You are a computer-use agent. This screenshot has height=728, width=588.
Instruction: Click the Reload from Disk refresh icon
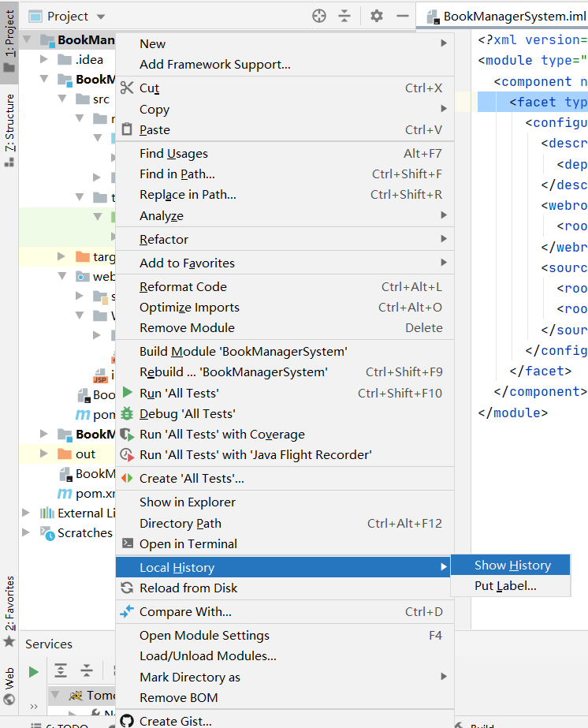127,588
